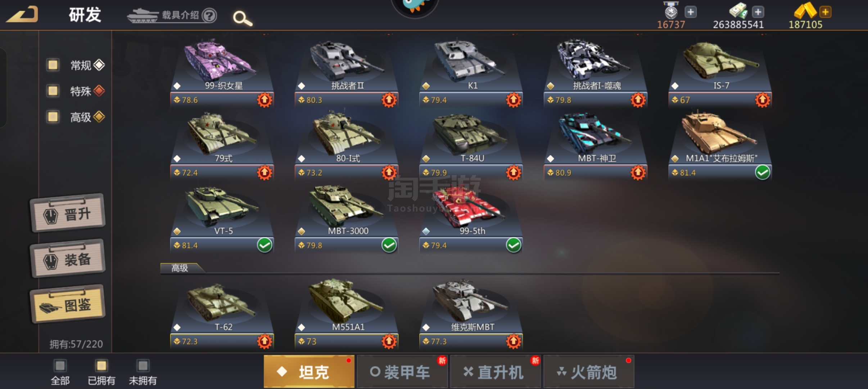Toggle the 高级 filter checkbox
The height and width of the screenshot is (389, 868).
tap(53, 117)
